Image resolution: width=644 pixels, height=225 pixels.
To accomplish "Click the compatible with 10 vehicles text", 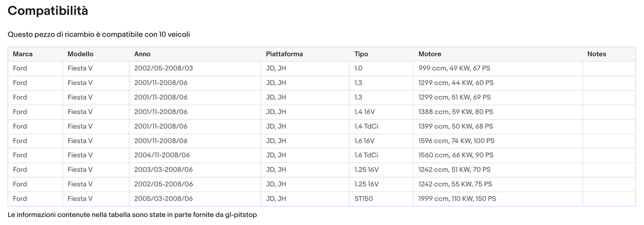I will 98,34.
